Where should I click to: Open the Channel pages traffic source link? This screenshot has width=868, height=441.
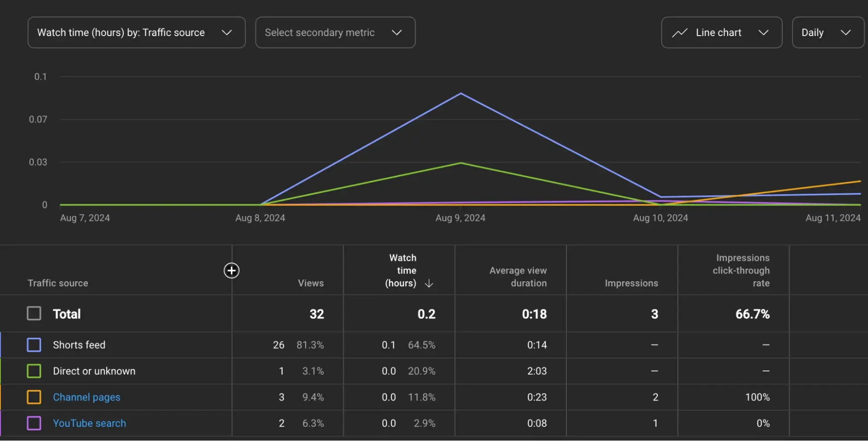click(86, 397)
